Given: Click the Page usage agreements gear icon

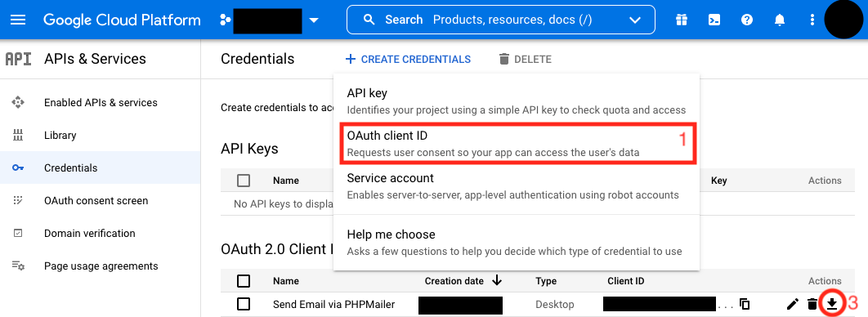Looking at the screenshot, I should click(18, 266).
